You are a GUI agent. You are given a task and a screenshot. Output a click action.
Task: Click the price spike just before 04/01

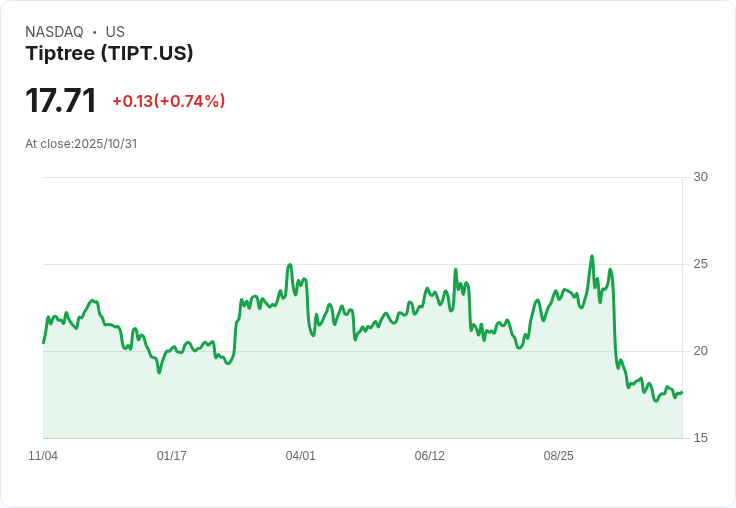[x=290, y=265]
